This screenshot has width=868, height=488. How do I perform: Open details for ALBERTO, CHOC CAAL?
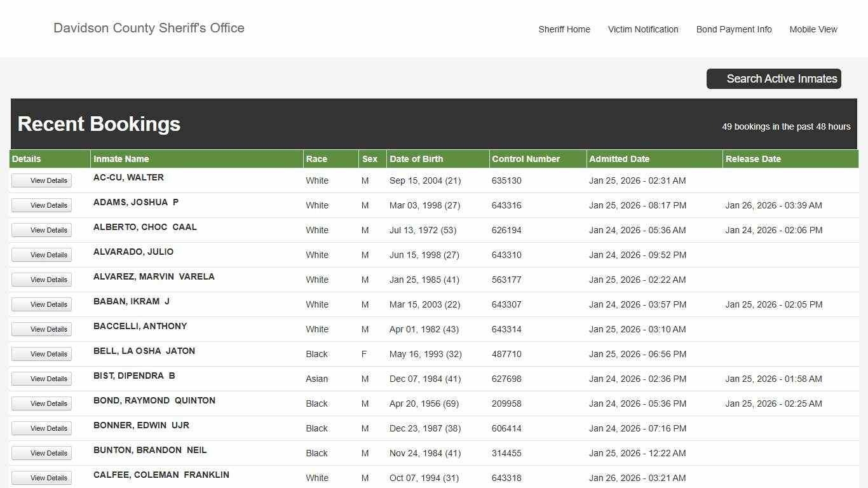(x=42, y=230)
